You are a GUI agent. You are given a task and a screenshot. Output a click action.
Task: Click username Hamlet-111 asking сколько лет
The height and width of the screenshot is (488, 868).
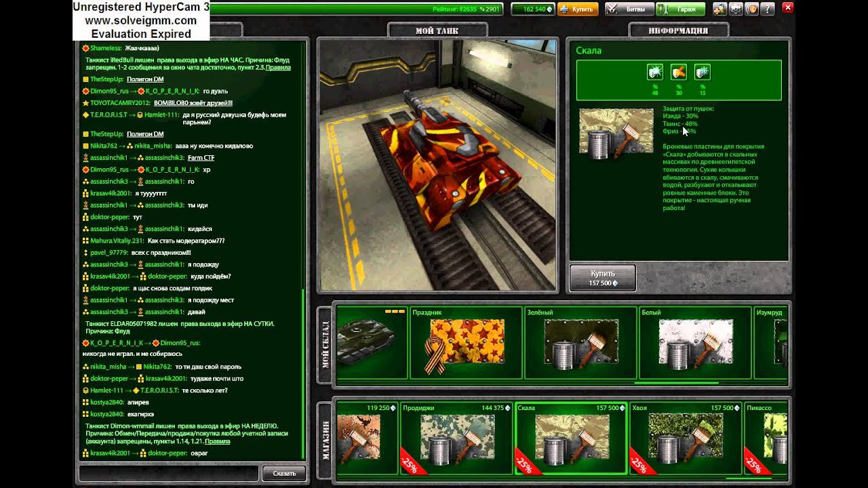click(106, 390)
